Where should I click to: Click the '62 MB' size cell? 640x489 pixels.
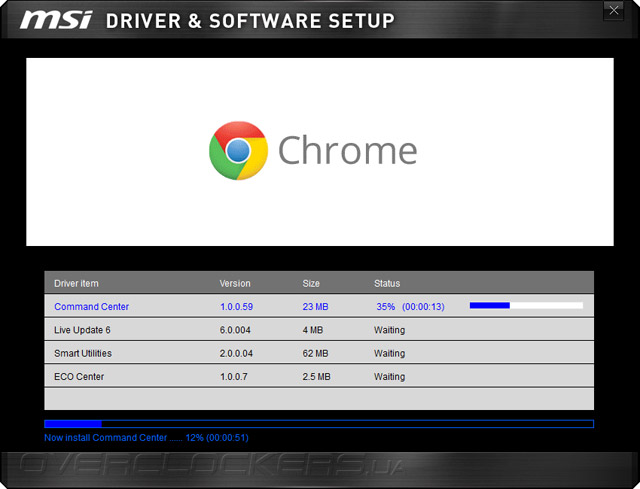click(x=315, y=353)
